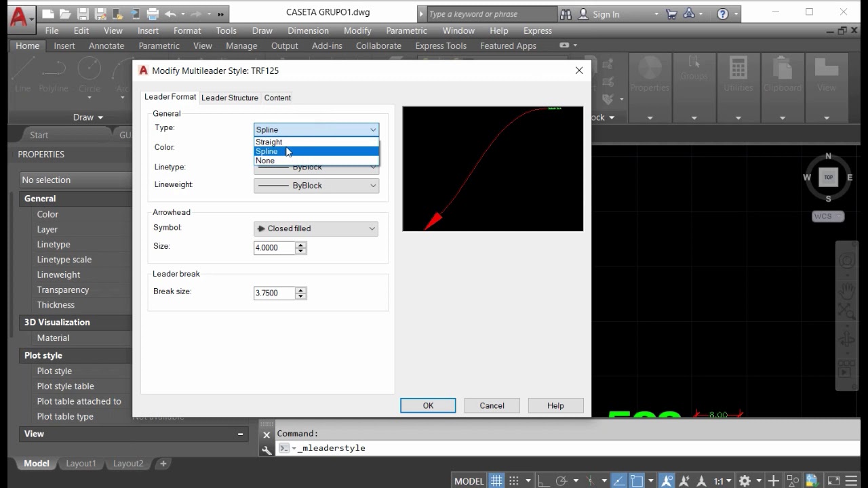Open the Dimension menu
The image size is (868, 488).
click(308, 30)
